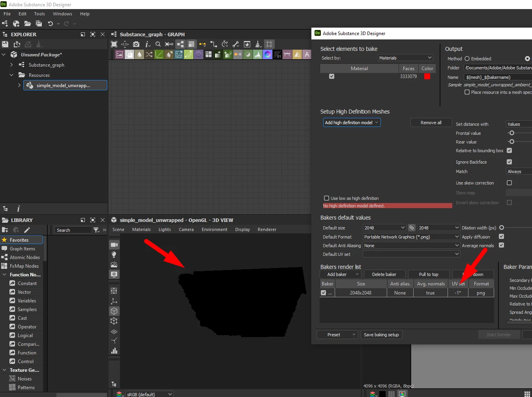The image size is (532, 397).
Task: Open the Set distance with Values dropdown
Action: (519, 124)
